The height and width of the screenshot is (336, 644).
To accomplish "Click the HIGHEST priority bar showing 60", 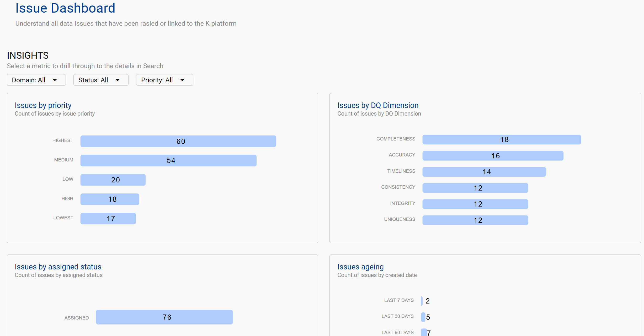I will [178, 141].
